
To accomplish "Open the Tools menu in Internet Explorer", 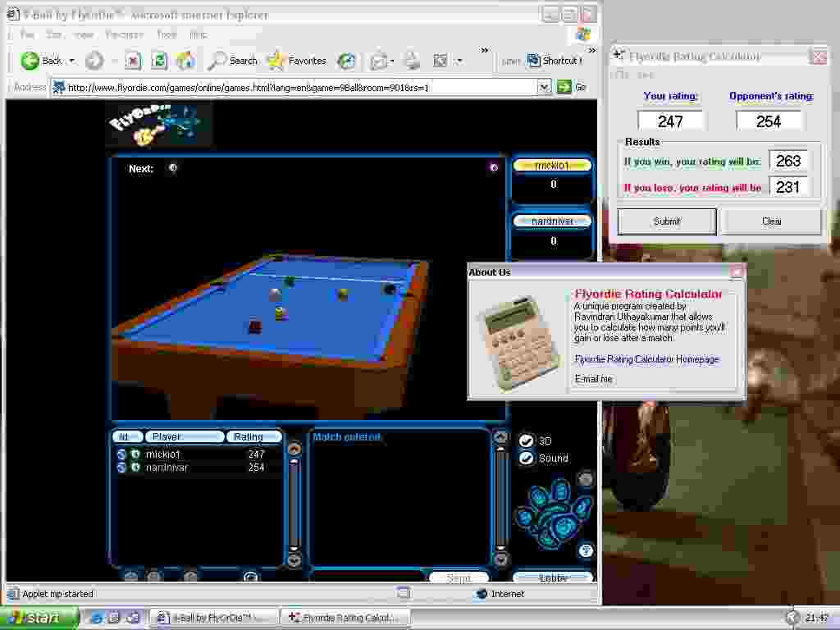I will tap(167, 34).
